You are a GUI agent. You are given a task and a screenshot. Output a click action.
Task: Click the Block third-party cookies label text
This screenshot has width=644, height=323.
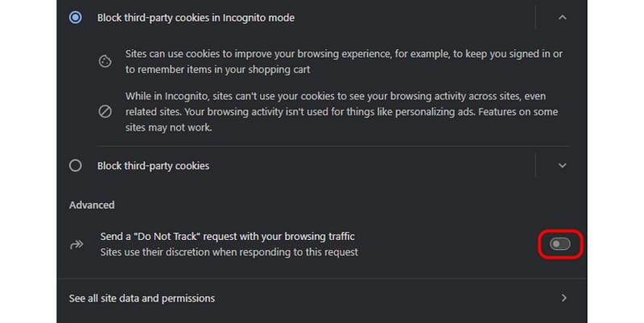(x=153, y=166)
